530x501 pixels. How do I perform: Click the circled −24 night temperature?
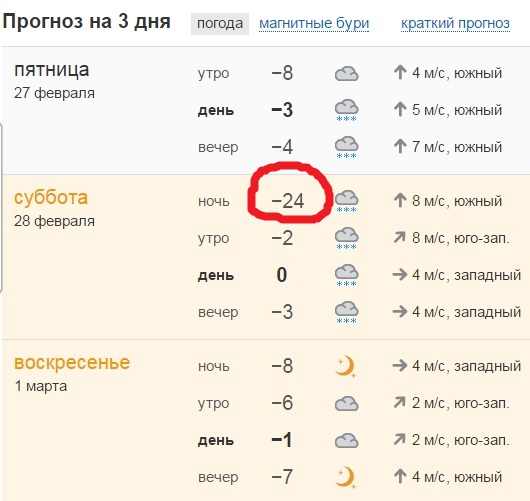tap(288, 201)
